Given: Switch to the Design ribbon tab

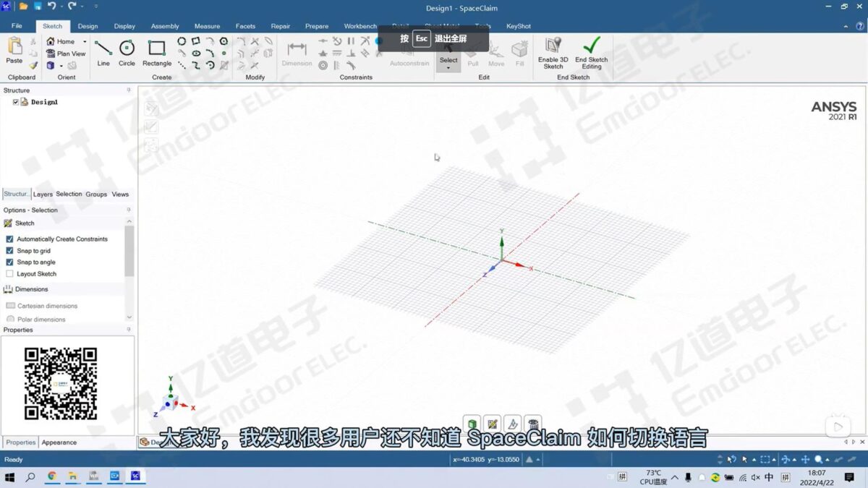Looking at the screenshot, I should (88, 26).
